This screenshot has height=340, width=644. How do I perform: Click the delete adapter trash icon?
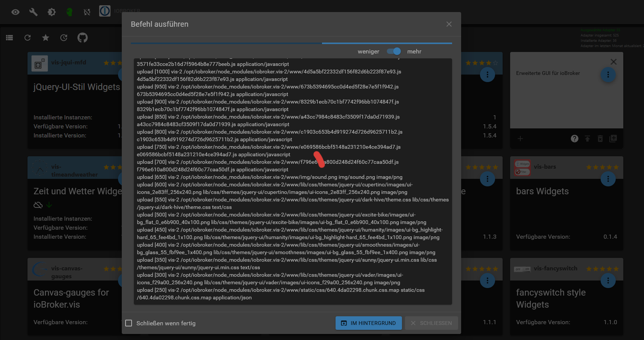(600, 139)
